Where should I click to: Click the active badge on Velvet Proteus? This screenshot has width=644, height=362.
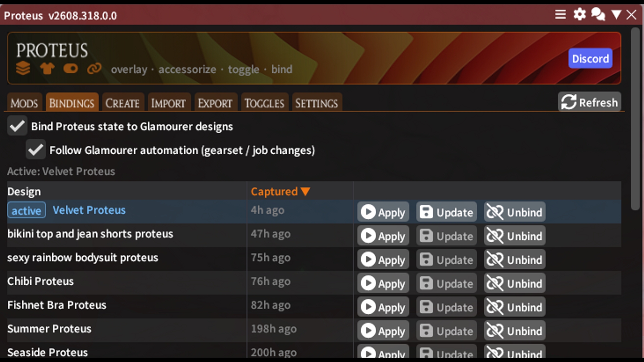(26, 210)
